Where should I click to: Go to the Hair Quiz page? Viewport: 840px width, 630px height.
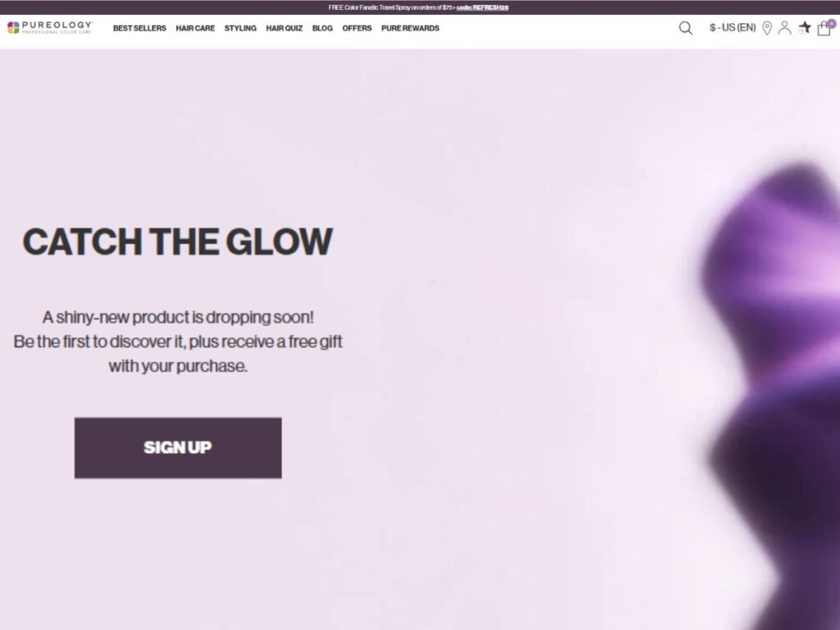[x=284, y=29]
